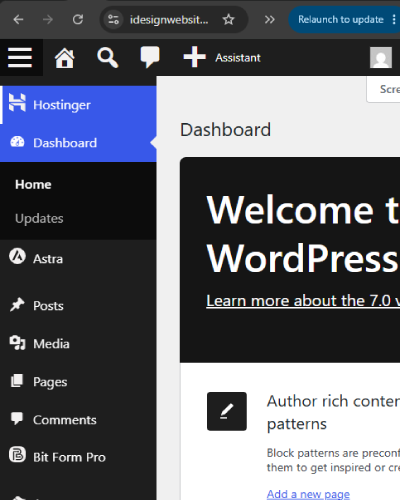This screenshot has width=400, height=500.
Task: Click Relaunch to update button
Action: pos(341,20)
